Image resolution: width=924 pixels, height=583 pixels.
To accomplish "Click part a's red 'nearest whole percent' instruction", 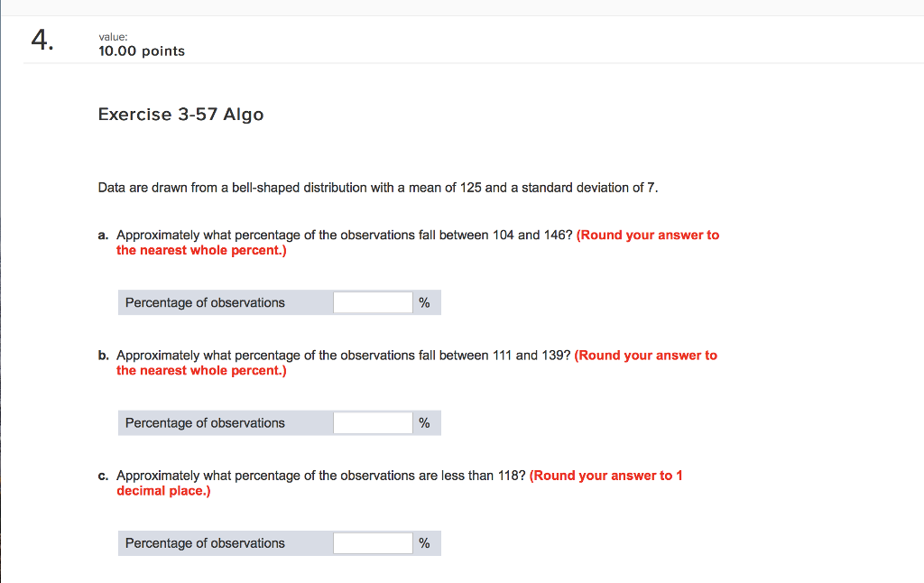I will point(201,250).
